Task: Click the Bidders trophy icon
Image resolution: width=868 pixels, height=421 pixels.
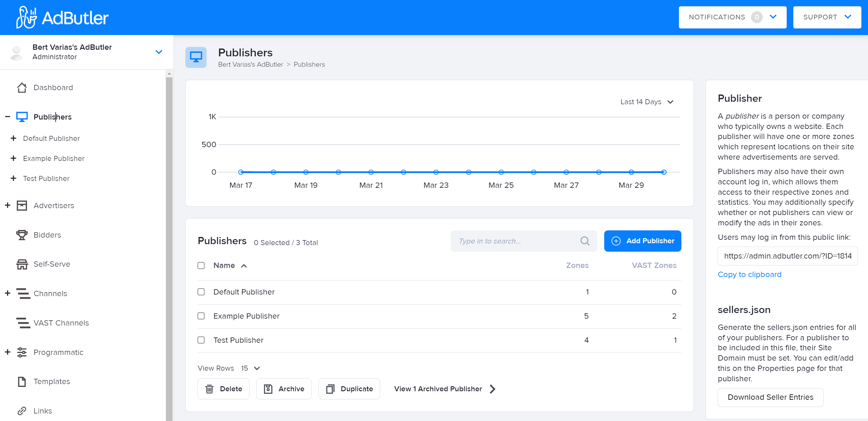Action: (x=22, y=235)
